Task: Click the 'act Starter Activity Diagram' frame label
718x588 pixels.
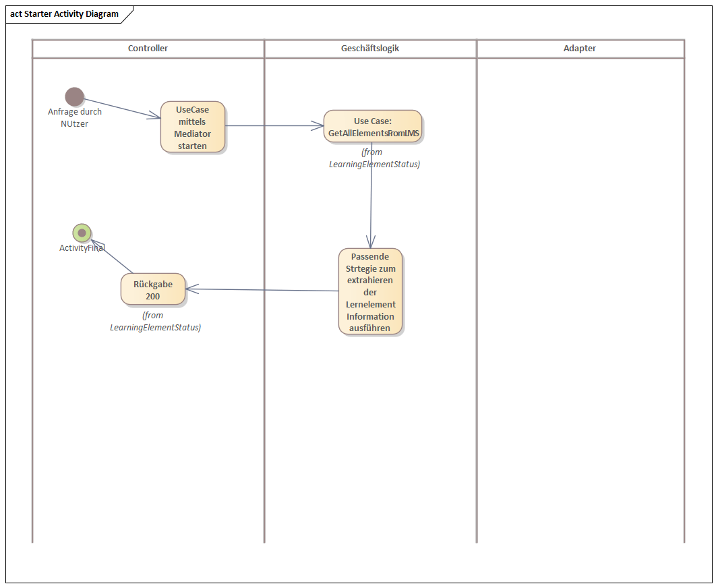Action: pos(65,14)
